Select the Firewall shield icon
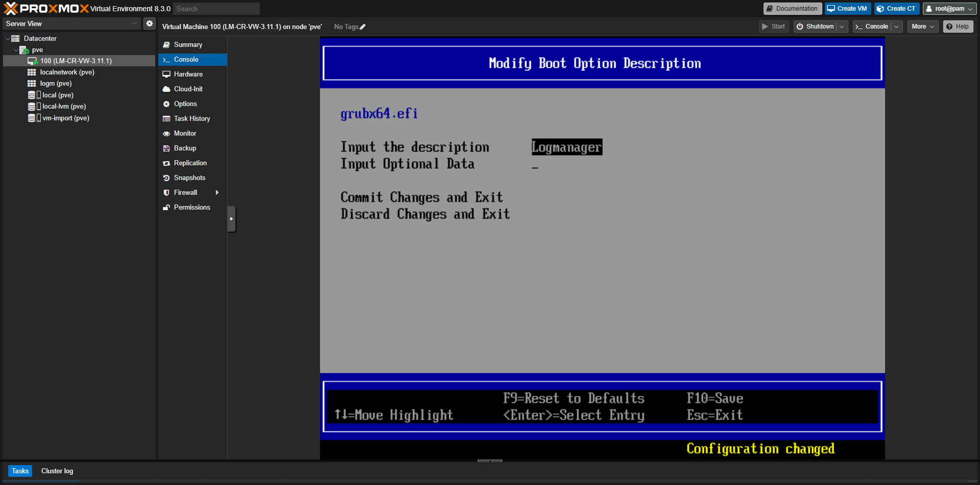This screenshot has height=485, width=980. [166, 192]
